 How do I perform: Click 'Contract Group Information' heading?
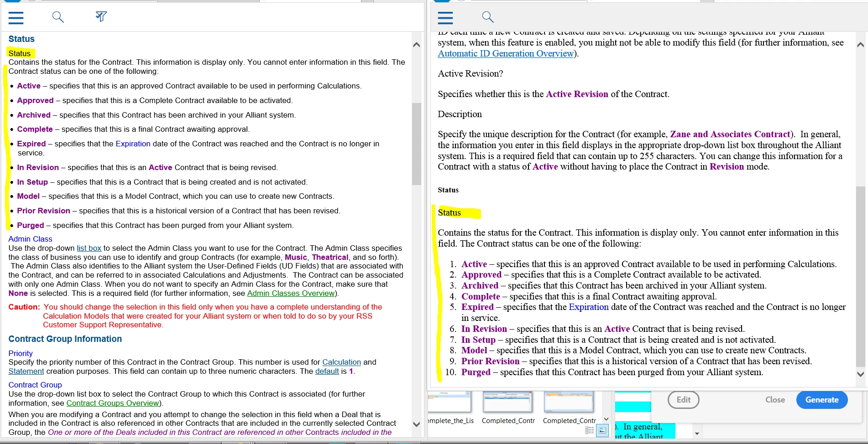coord(65,339)
